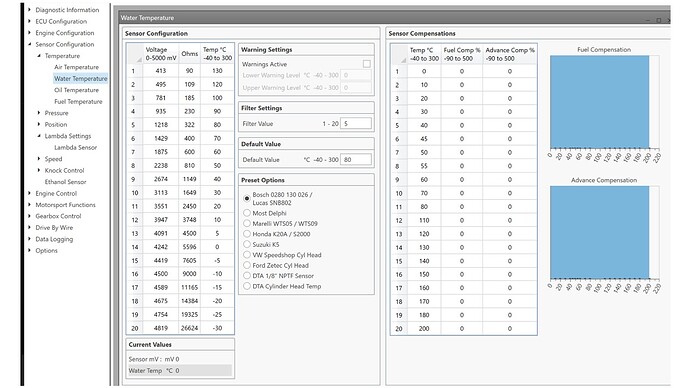690x388 pixels.
Task: Select all cells in Sensor Configuration table corner
Action: point(135,54)
